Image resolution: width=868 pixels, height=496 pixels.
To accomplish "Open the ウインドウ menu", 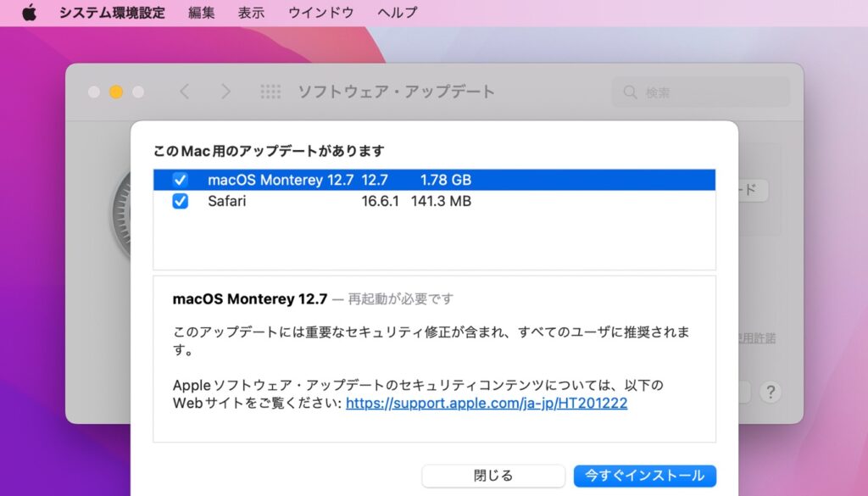I will tap(320, 12).
